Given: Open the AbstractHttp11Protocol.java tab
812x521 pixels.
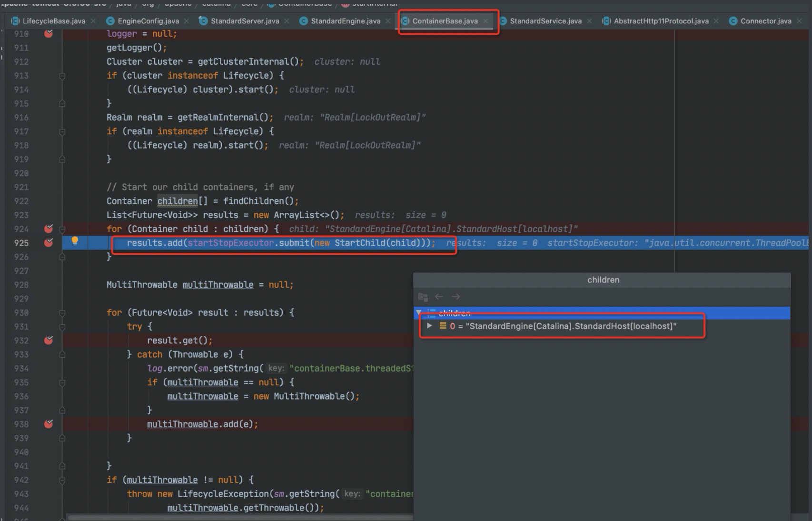Looking at the screenshot, I should (661, 21).
